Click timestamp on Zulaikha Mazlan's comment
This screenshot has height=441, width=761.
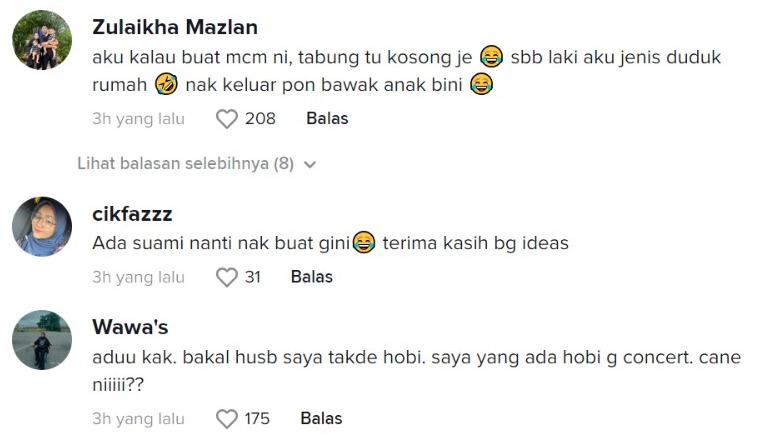coord(138,119)
